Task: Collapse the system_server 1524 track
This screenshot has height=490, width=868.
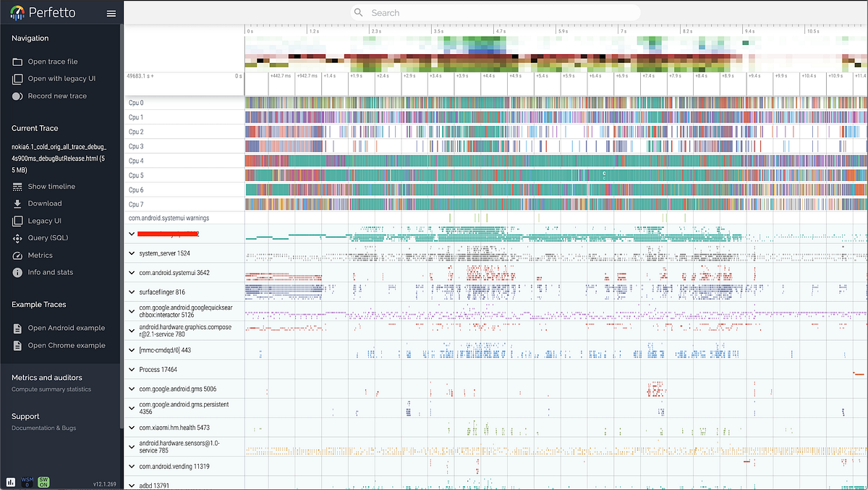Action: pos(132,253)
